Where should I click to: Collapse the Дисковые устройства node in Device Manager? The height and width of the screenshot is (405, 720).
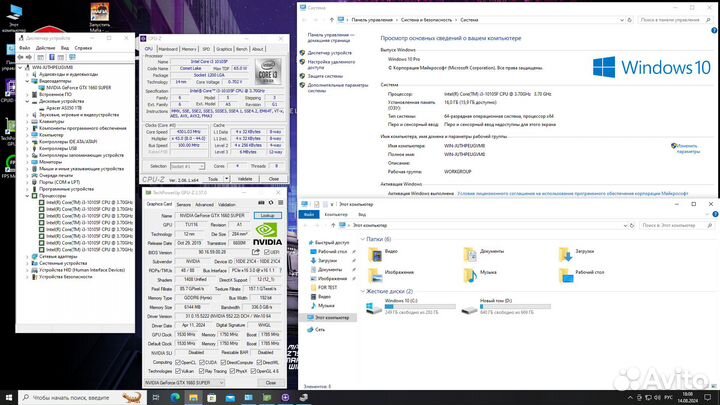click(x=27, y=101)
